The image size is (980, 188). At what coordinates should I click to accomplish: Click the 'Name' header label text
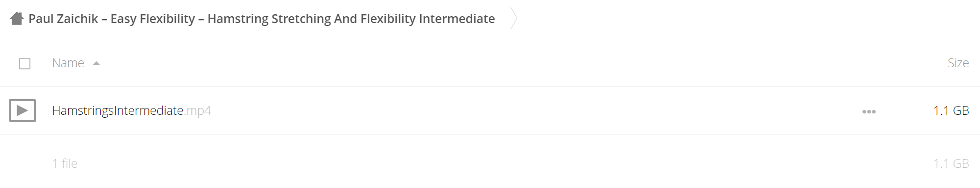point(68,63)
